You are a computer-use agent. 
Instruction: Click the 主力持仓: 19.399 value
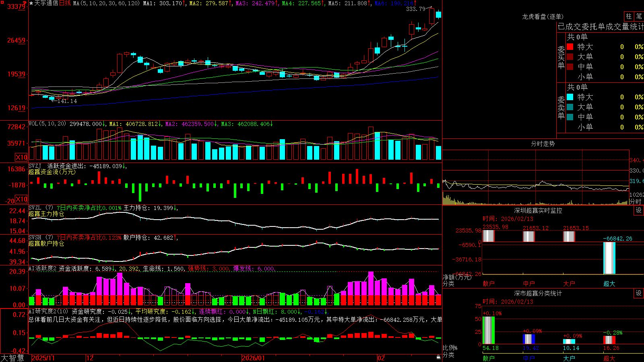(x=148, y=208)
